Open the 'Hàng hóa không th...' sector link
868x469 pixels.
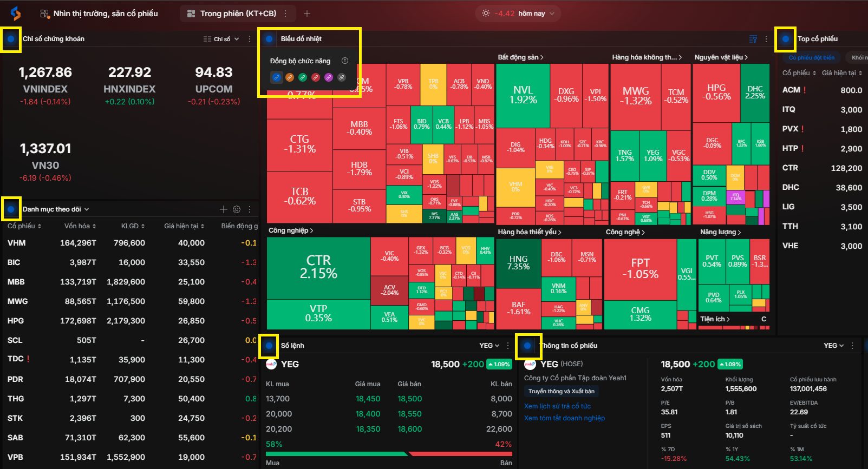click(x=647, y=57)
